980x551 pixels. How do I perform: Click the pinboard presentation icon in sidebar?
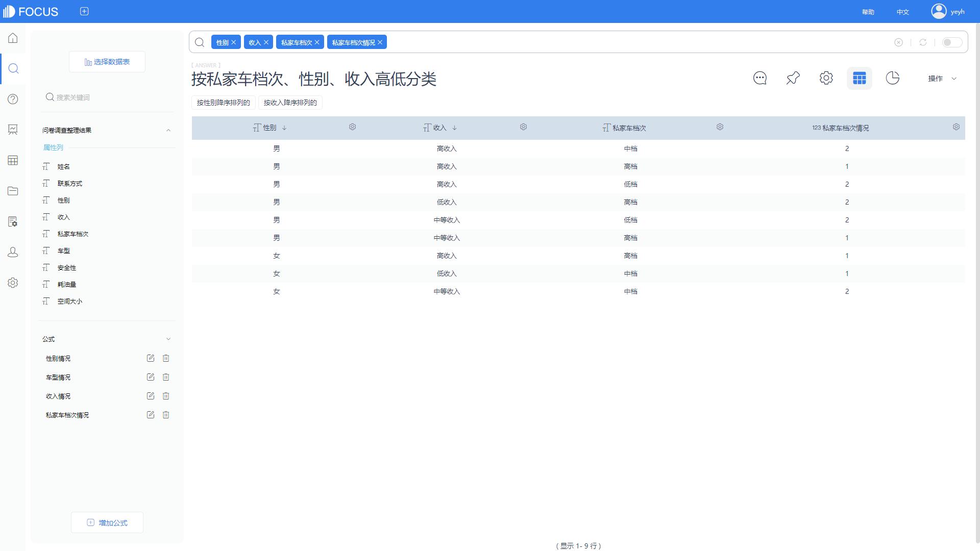pos(13,130)
